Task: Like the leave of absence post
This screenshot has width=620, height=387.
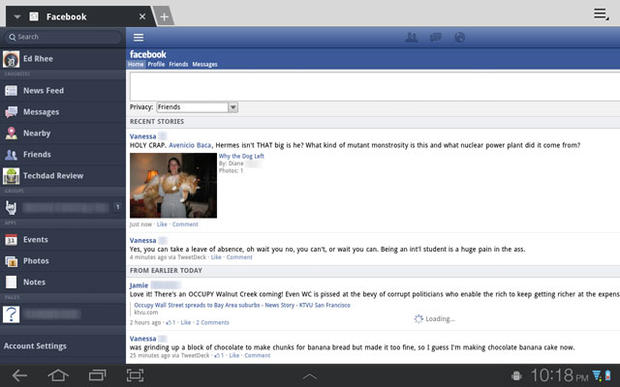Action: point(216,257)
